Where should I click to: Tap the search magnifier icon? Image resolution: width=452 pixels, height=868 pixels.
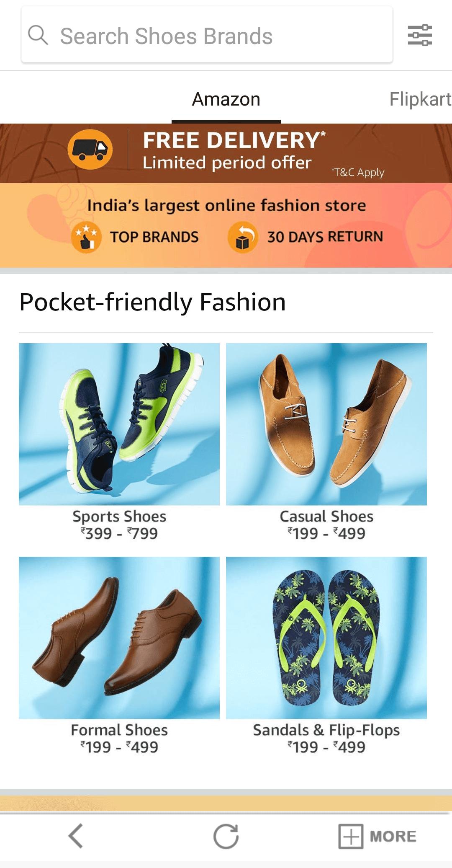pyautogui.click(x=38, y=35)
